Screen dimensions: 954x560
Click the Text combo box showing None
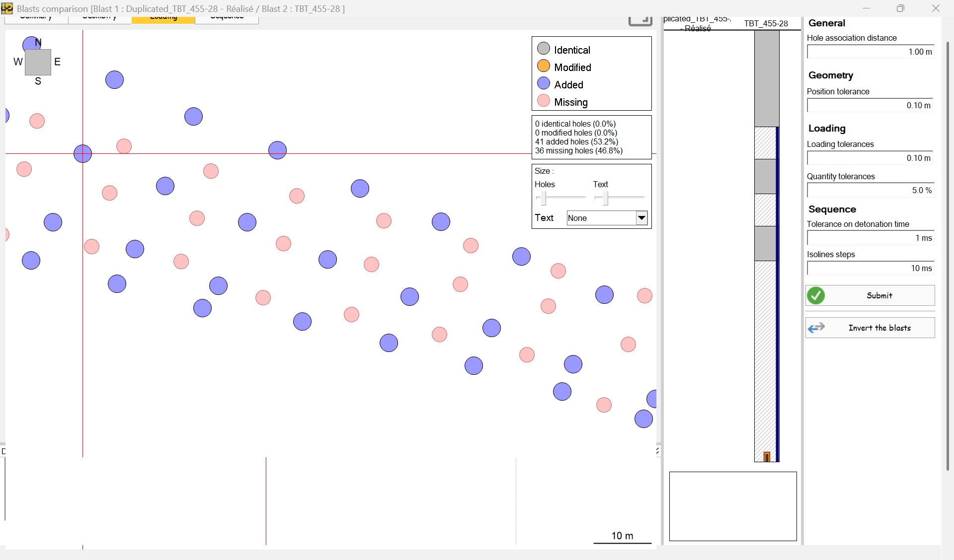point(601,218)
